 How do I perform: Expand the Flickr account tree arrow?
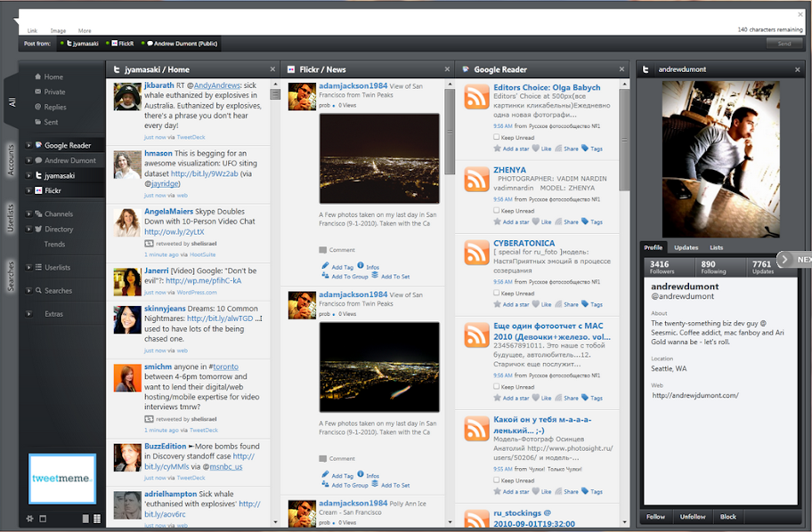coord(29,190)
